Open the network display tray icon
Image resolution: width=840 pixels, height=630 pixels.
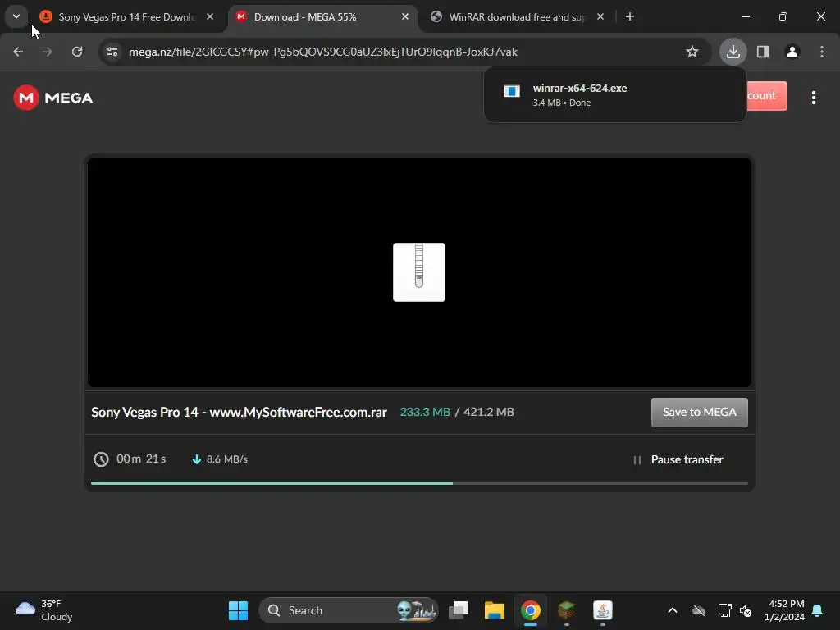[x=724, y=610]
